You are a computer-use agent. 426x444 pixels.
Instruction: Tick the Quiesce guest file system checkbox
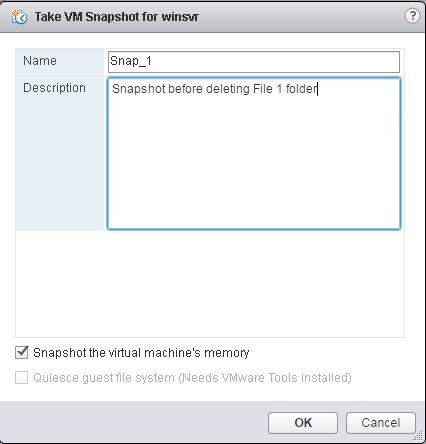tap(21, 378)
